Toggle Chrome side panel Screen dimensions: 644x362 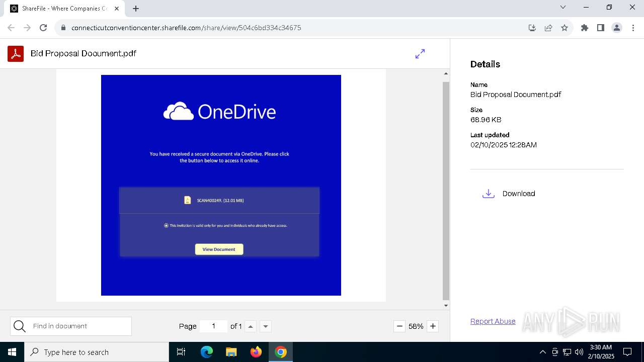pos(601,28)
